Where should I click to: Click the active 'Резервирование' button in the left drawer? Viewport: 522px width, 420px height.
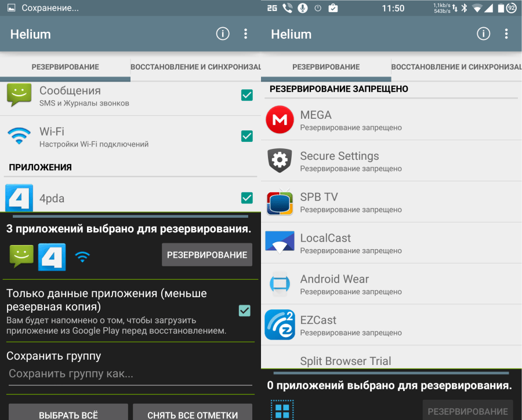(x=207, y=255)
